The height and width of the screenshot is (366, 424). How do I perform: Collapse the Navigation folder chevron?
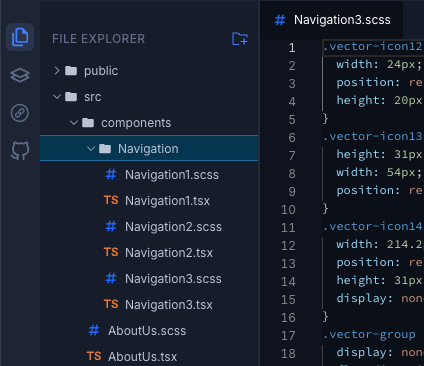click(x=91, y=149)
